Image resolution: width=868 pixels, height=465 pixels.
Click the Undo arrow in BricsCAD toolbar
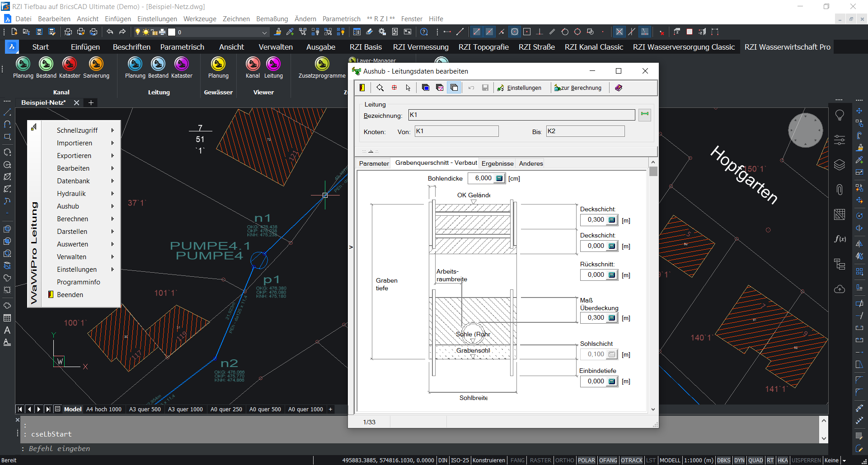click(110, 32)
